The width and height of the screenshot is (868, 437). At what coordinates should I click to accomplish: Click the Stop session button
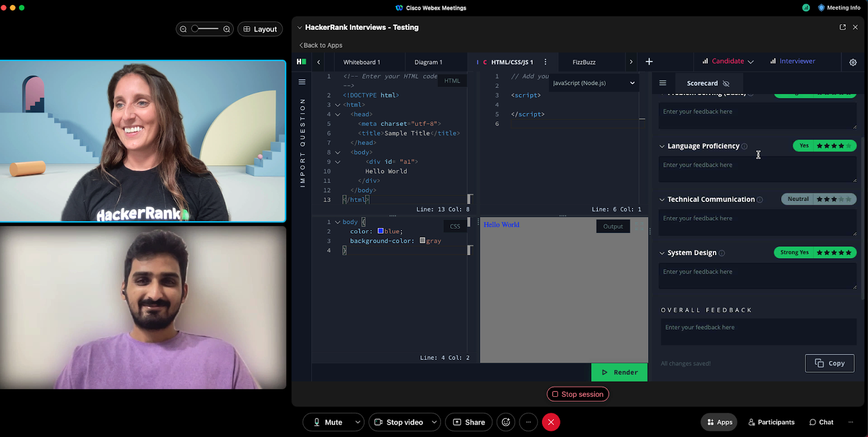coord(578,394)
